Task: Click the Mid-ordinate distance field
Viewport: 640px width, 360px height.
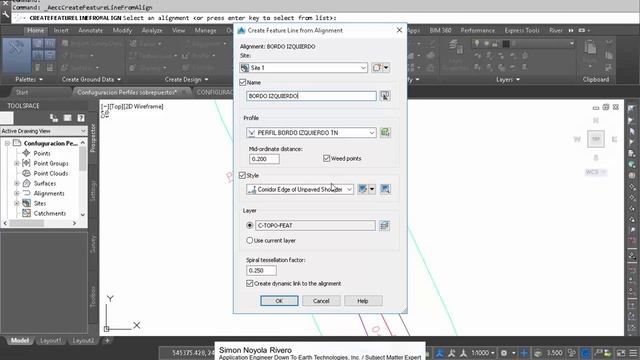Action: (x=264, y=159)
